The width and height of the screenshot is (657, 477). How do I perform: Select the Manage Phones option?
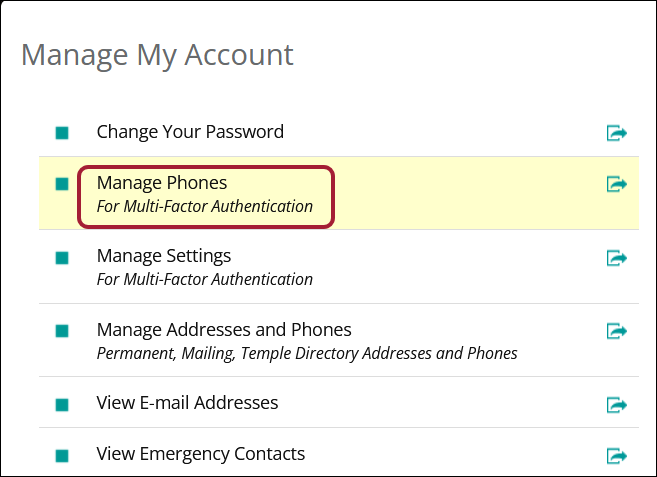pos(162,183)
